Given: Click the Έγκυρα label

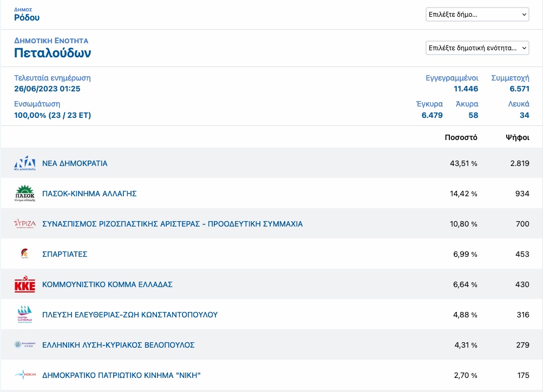Looking at the screenshot, I should tap(429, 104).
